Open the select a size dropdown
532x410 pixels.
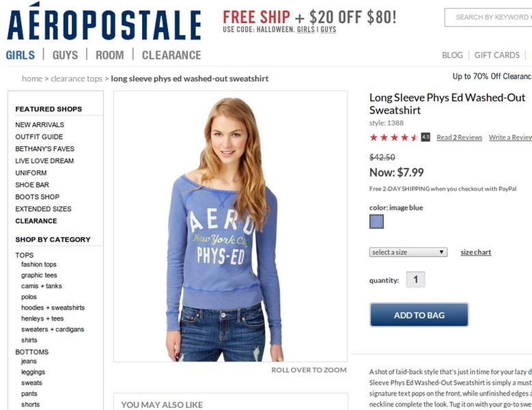[x=408, y=252]
